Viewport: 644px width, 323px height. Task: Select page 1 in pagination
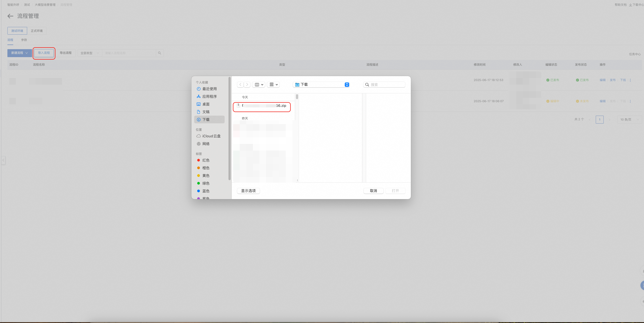600,119
